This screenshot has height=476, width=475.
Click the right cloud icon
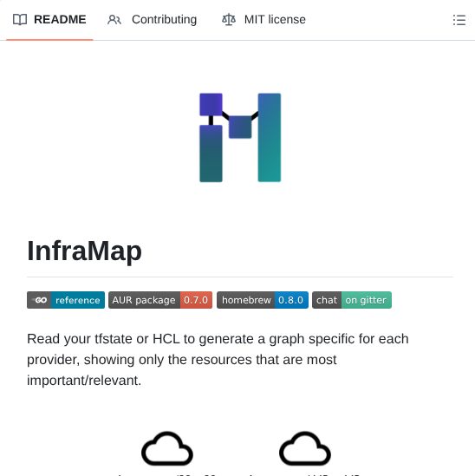(x=305, y=448)
